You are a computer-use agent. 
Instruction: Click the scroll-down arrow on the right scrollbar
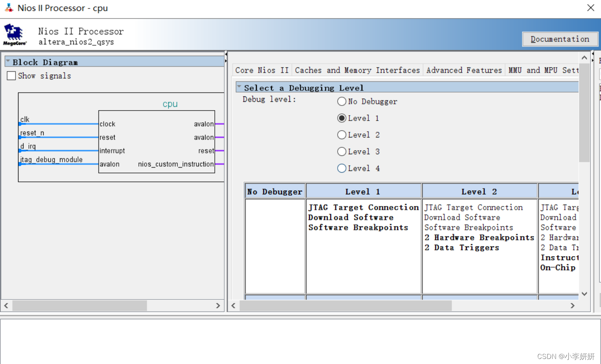(584, 294)
